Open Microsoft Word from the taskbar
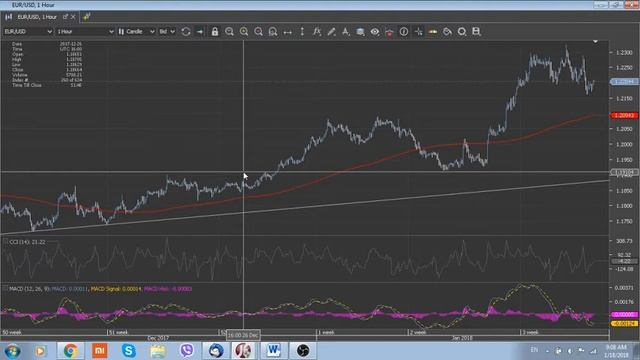 [x=273, y=351]
